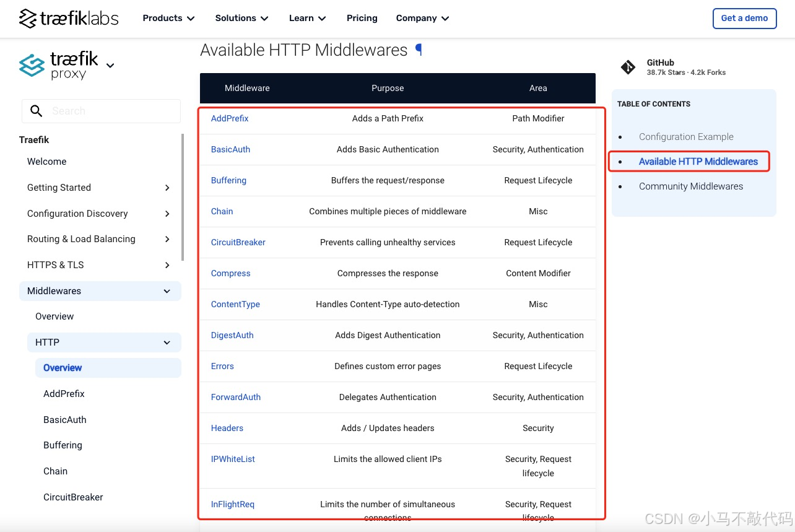The image size is (795, 532).
Task: Open the Company dropdown menu
Action: 422,18
